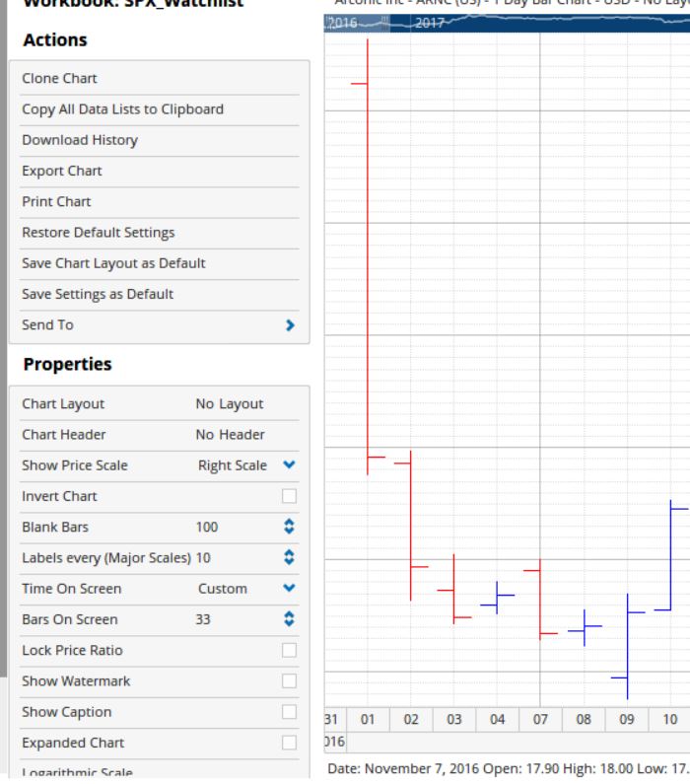Adjust the Bars On Screen stepper

coord(289,619)
